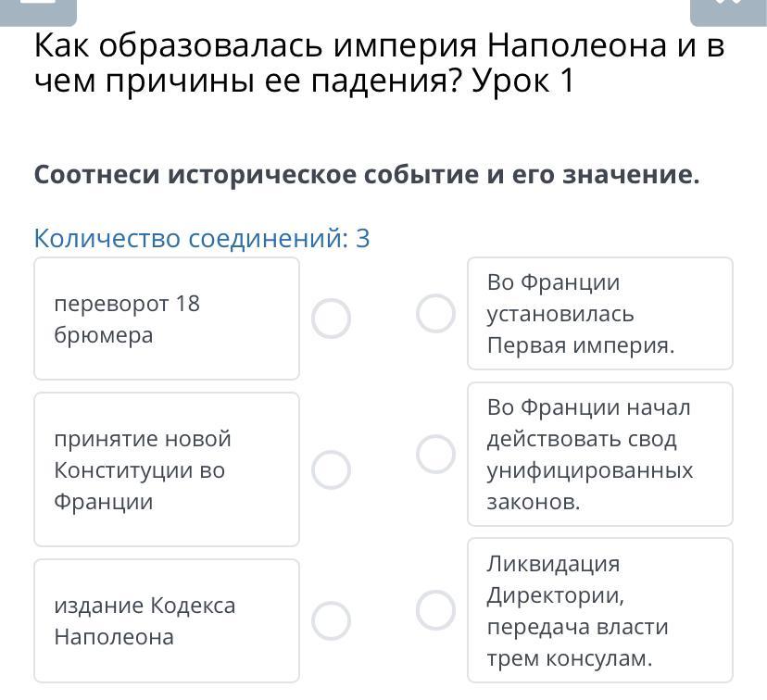Select the circle beside 'Ликвидация Директории' answer

[435, 610]
